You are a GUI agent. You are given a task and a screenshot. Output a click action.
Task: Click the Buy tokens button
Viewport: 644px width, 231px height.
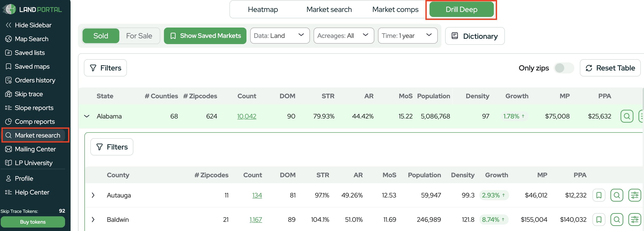(x=33, y=222)
